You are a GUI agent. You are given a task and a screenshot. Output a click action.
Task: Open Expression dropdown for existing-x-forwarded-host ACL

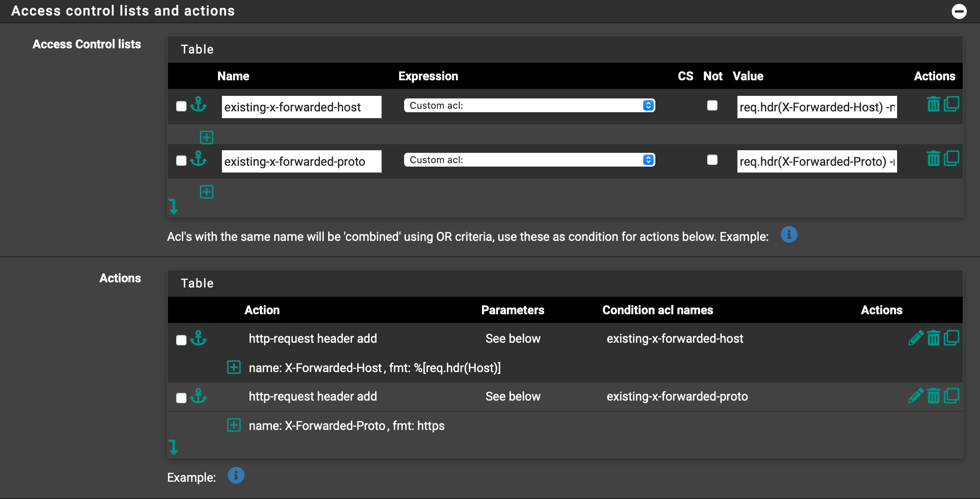[530, 105]
